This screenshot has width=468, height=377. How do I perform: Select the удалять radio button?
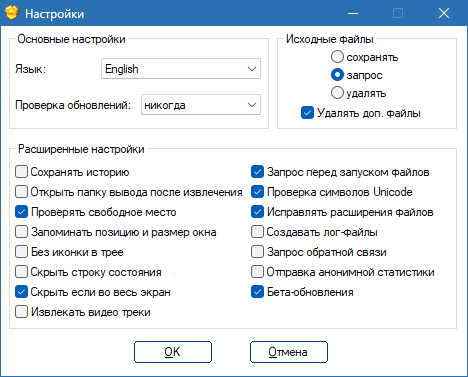point(337,93)
